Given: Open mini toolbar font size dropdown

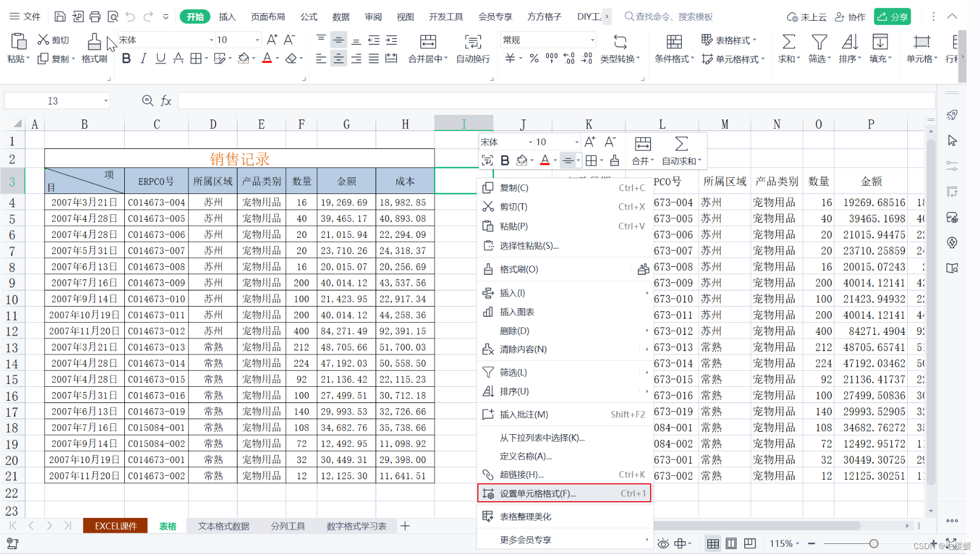Looking at the screenshot, I should click(577, 142).
